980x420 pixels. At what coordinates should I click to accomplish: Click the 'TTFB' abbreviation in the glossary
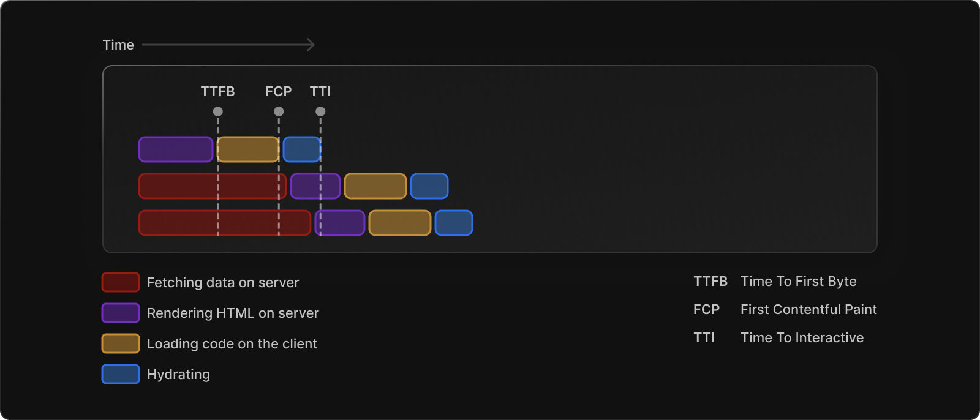point(710,281)
